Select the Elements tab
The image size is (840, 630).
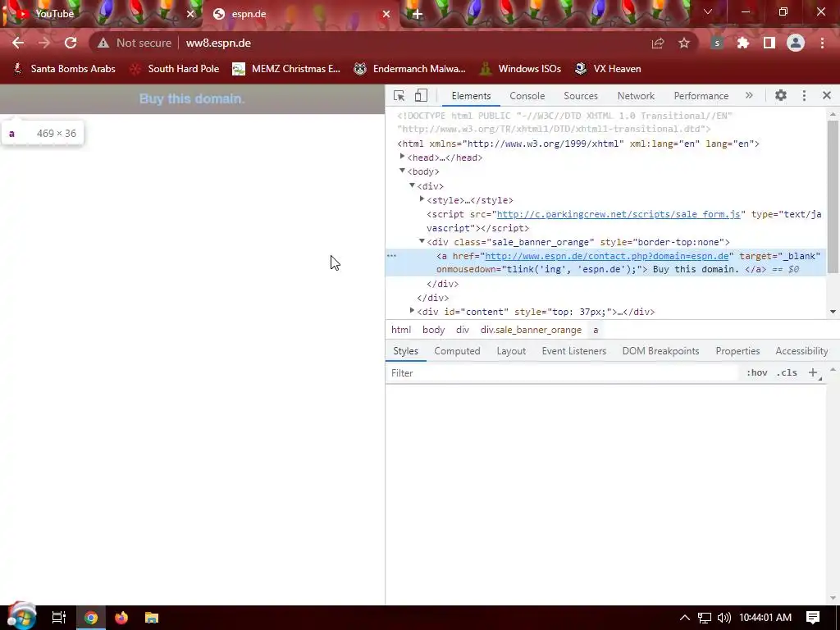tap(471, 96)
